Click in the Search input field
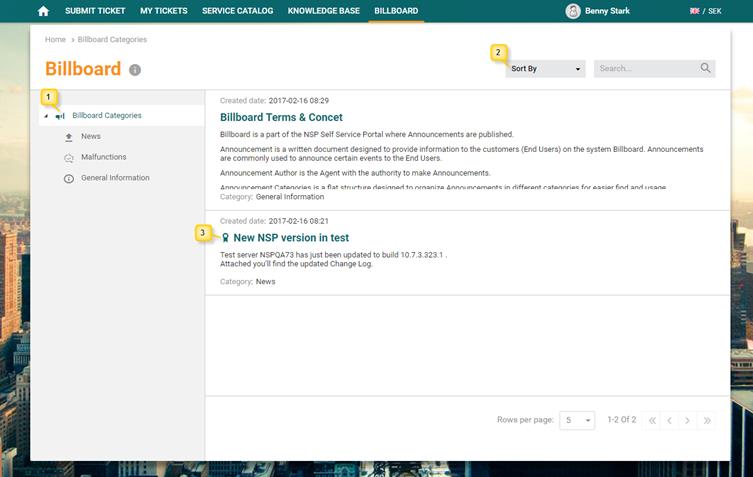The height and width of the screenshot is (477, 753). [645, 69]
